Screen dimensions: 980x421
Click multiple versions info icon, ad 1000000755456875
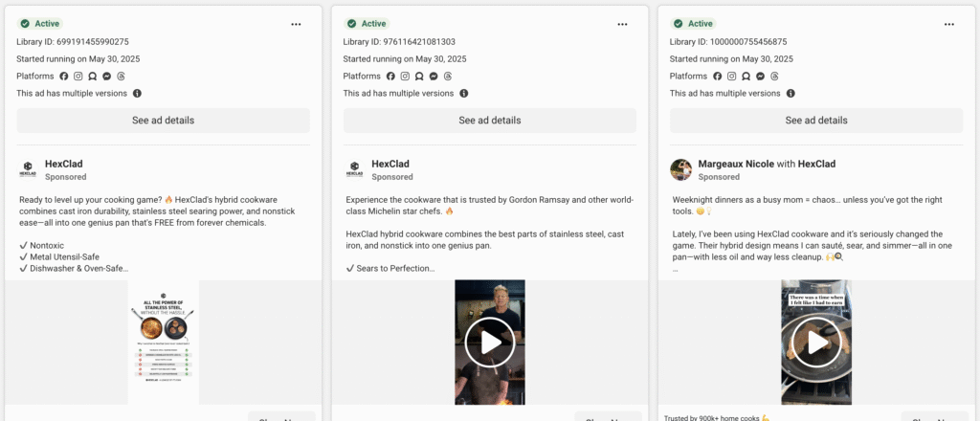[791, 93]
